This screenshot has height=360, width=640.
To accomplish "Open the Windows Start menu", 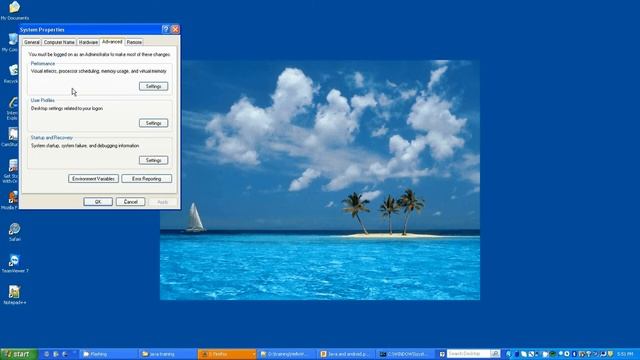I will [19, 354].
